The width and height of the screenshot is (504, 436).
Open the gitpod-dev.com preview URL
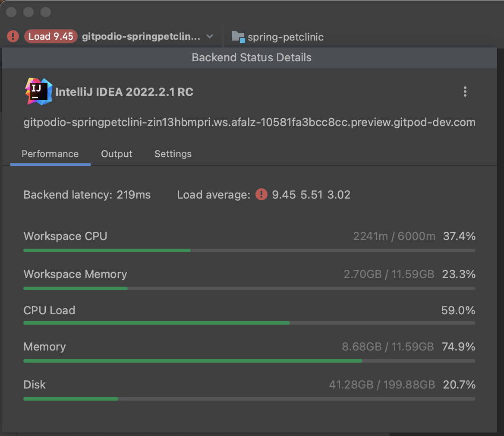249,122
